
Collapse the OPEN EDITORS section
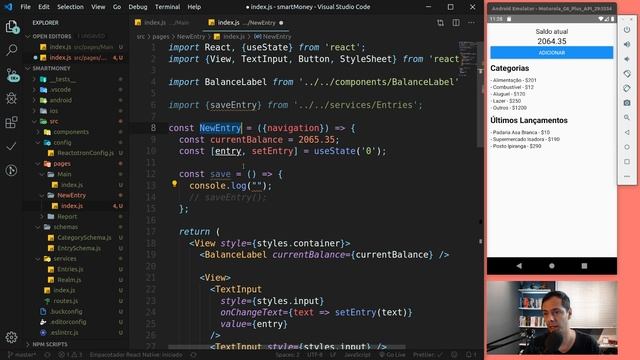click(x=76, y=36)
